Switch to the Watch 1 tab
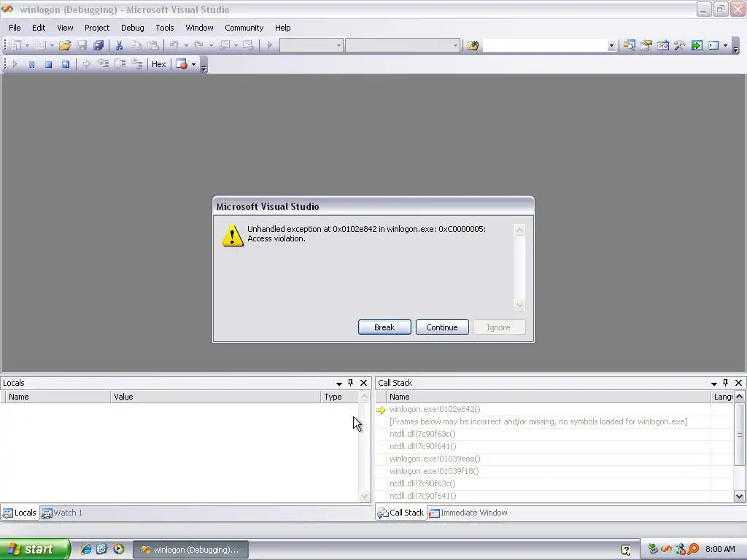Viewport: 747px width, 560px height. point(63,513)
